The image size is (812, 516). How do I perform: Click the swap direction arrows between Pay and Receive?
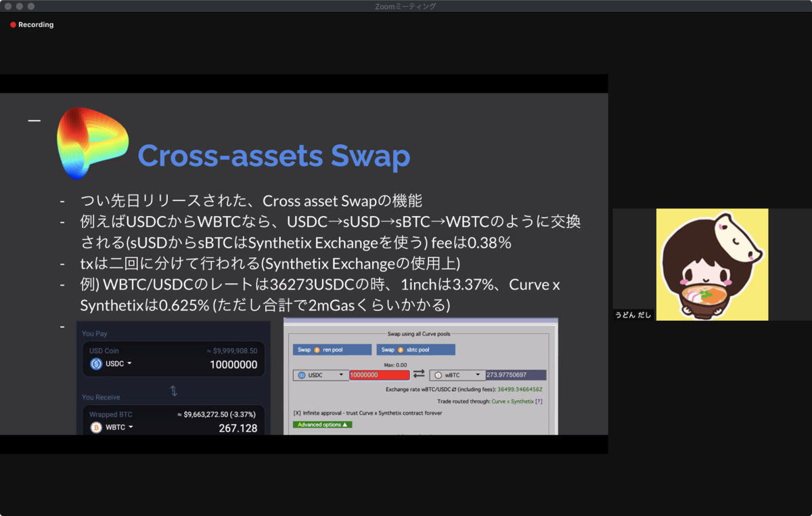click(x=173, y=391)
